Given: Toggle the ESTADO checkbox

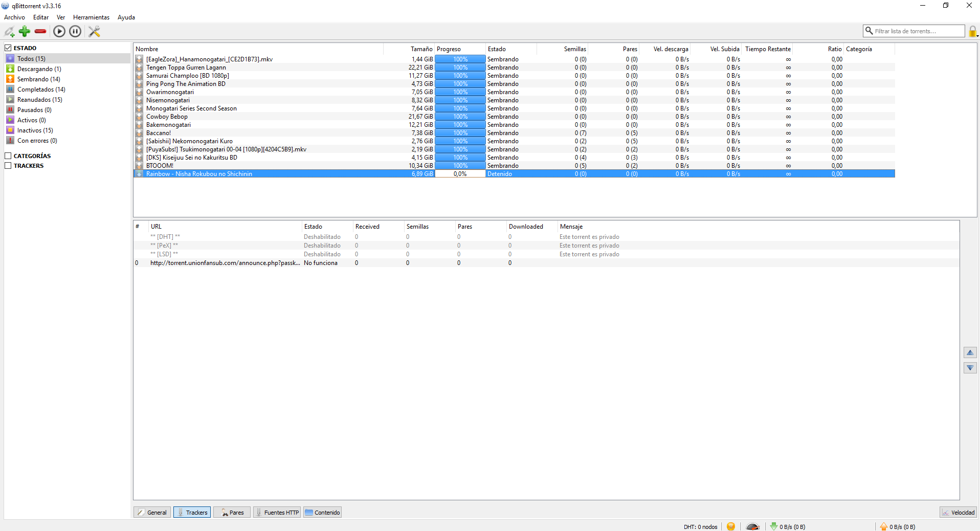Looking at the screenshot, I should click(8, 48).
